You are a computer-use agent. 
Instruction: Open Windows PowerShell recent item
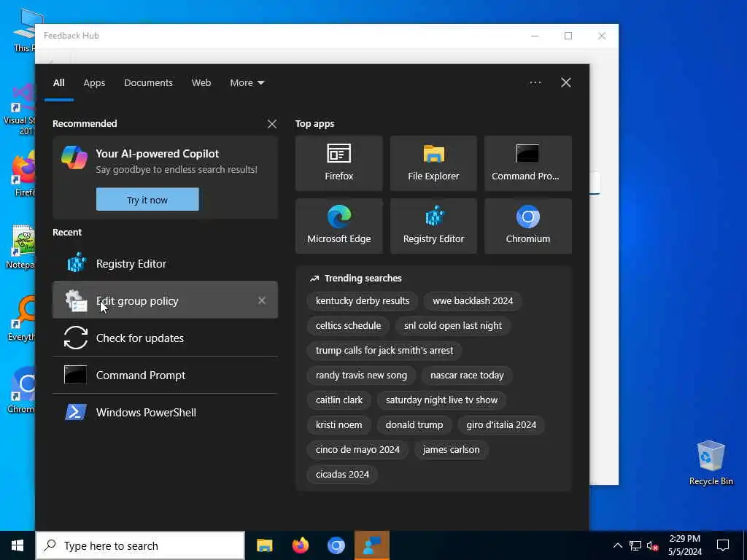165,412
